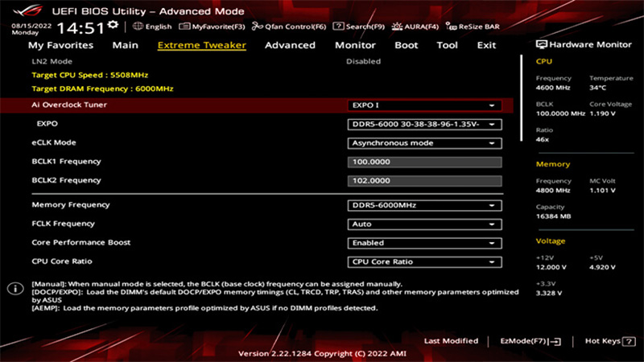
Task: Expand the CPU Core Ratio dropdown
Action: [x=424, y=262]
